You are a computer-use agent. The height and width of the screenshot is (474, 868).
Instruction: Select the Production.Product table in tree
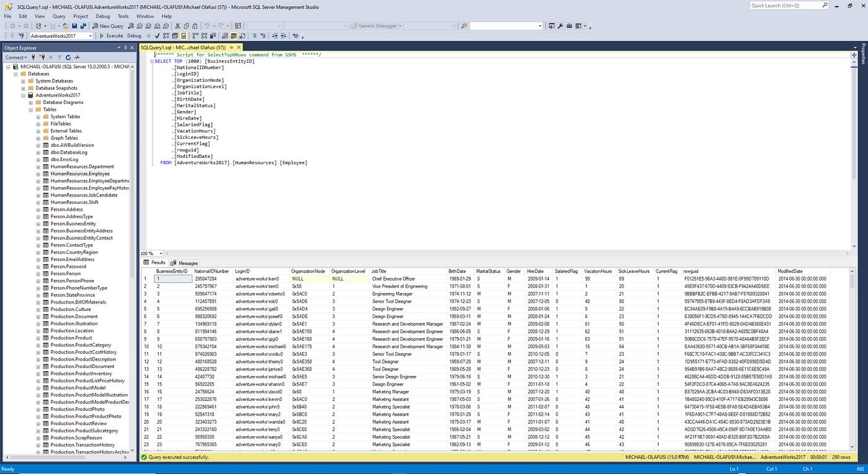tap(71, 338)
